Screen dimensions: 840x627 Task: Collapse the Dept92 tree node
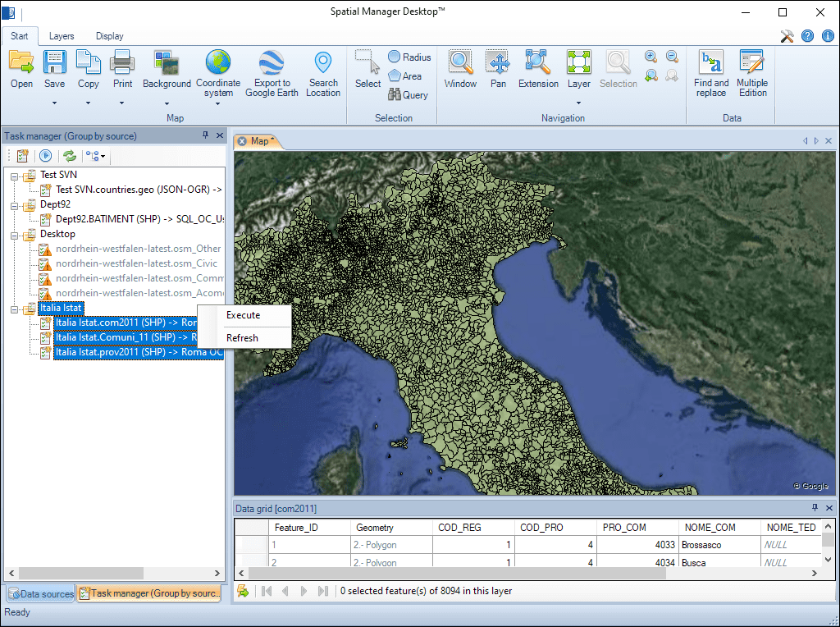tap(15, 205)
